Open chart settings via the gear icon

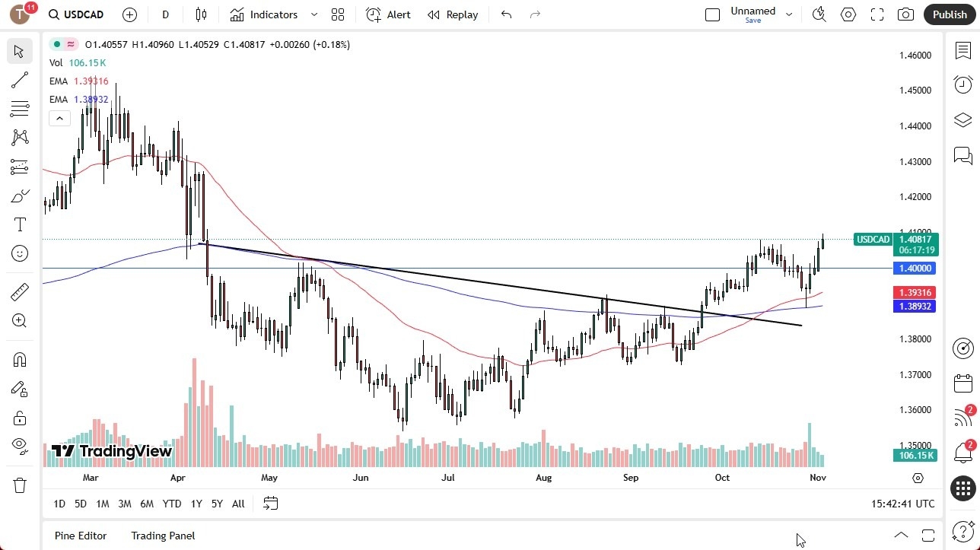848,14
